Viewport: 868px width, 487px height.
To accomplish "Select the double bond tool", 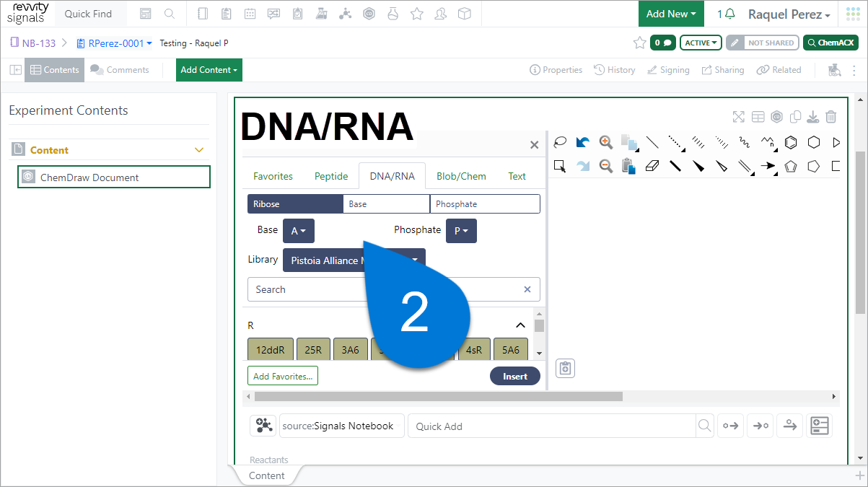I will coord(745,166).
